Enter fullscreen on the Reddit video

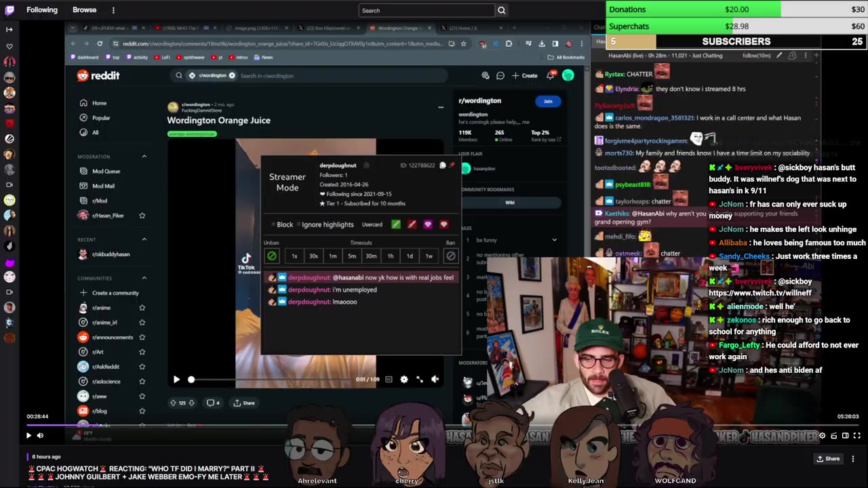pyautogui.click(x=420, y=380)
